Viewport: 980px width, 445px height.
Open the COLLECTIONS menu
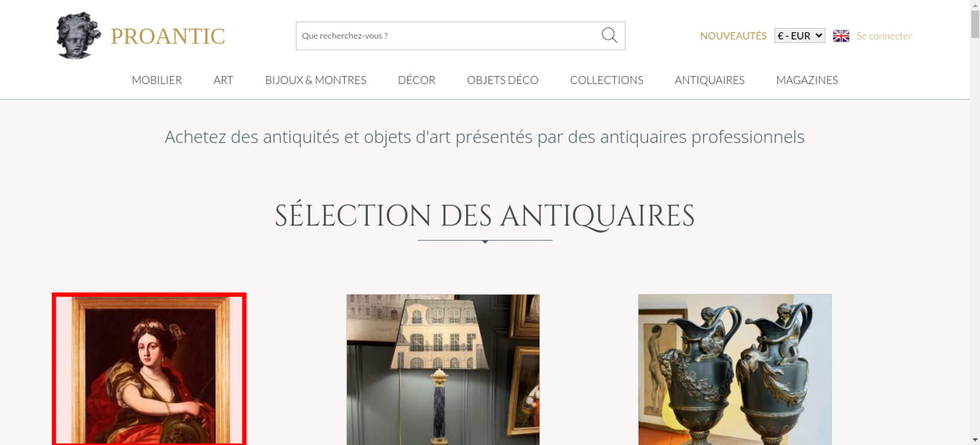(x=607, y=80)
